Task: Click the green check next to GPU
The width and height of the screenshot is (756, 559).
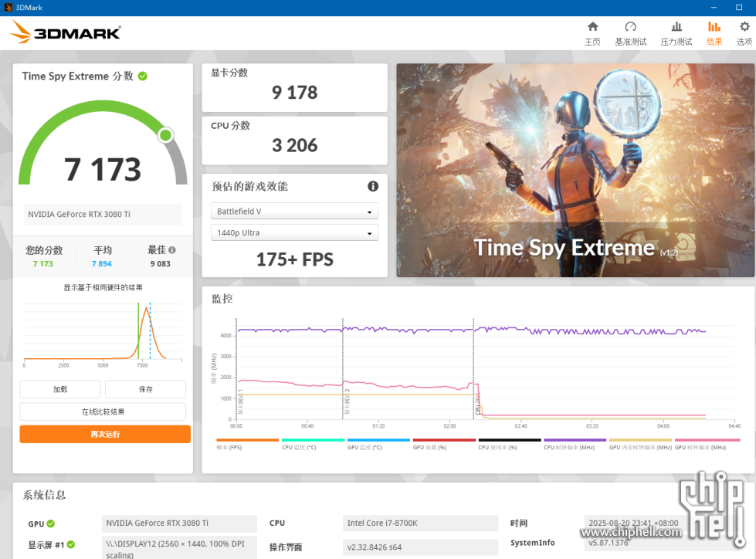Action: coord(51,523)
